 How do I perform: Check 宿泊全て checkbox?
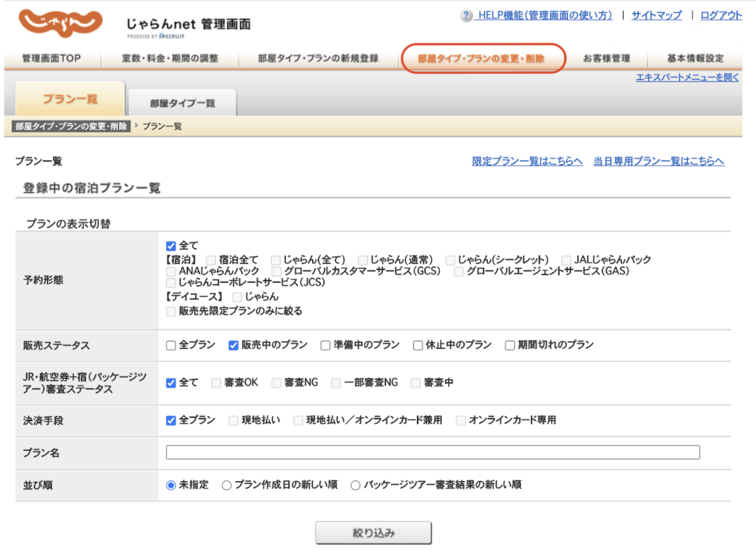211,259
